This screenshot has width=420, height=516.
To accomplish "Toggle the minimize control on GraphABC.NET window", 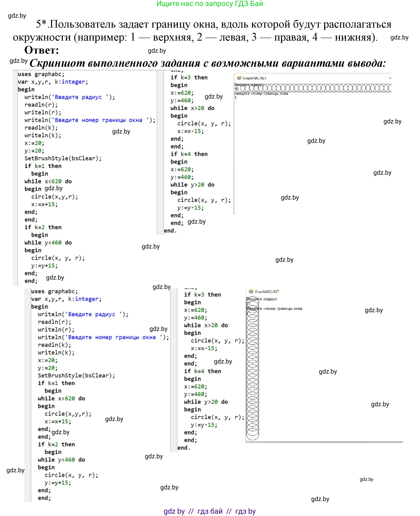I will point(390,78).
